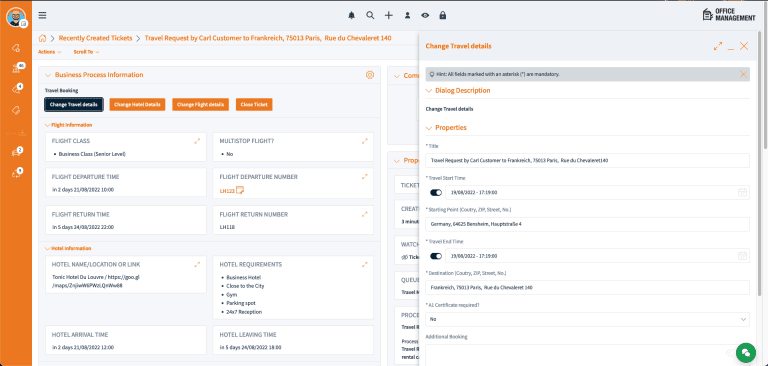Click the lock icon in top bar
768x366 pixels.
tap(443, 15)
